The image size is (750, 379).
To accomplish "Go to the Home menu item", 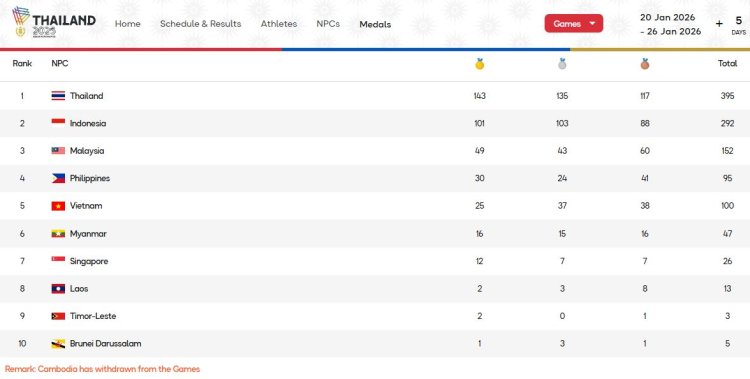I will pos(128,23).
